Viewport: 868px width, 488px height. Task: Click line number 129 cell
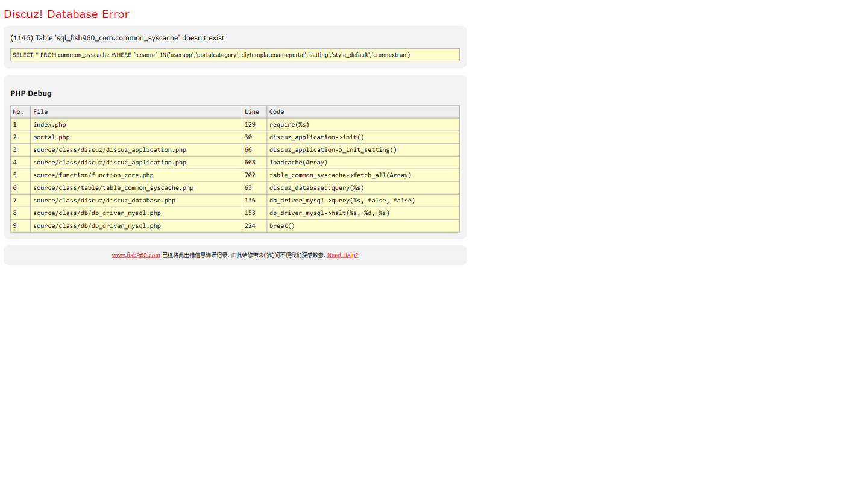[254, 125]
